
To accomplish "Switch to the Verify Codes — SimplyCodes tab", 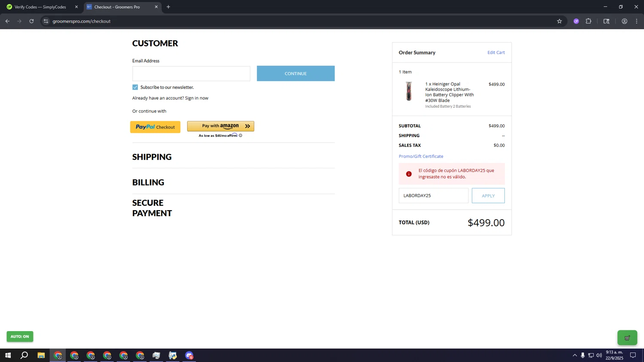I will click(x=40, y=7).
